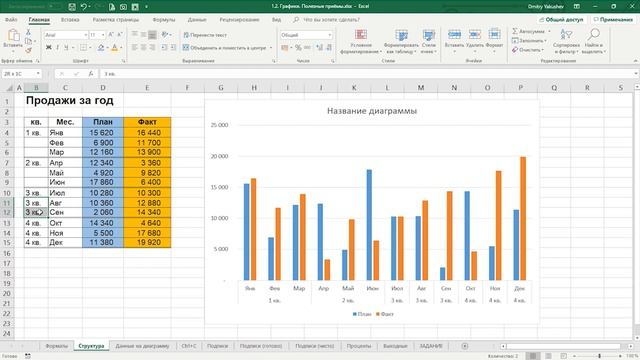Expand the Name Box dropdown

point(38,74)
